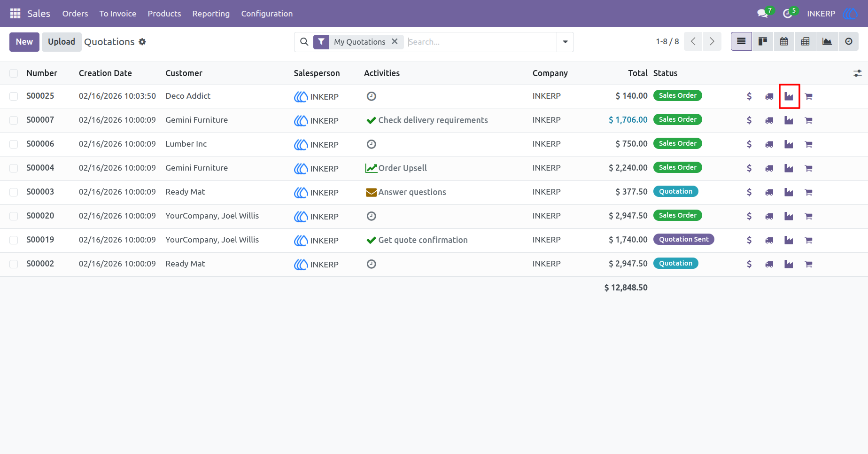This screenshot has width=868, height=454.
Task: Remove the My Quotations filter
Action: point(395,41)
